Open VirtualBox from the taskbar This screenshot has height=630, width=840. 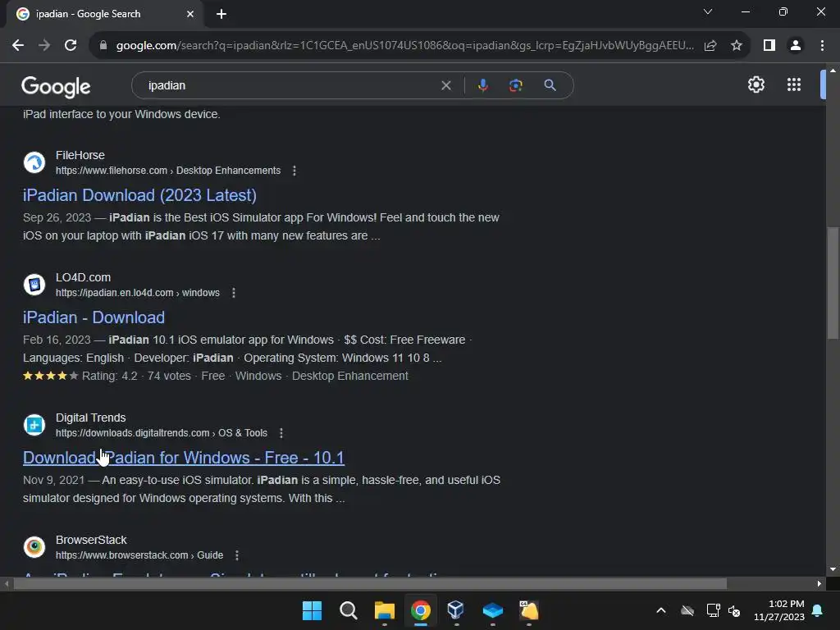pos(456,610)
